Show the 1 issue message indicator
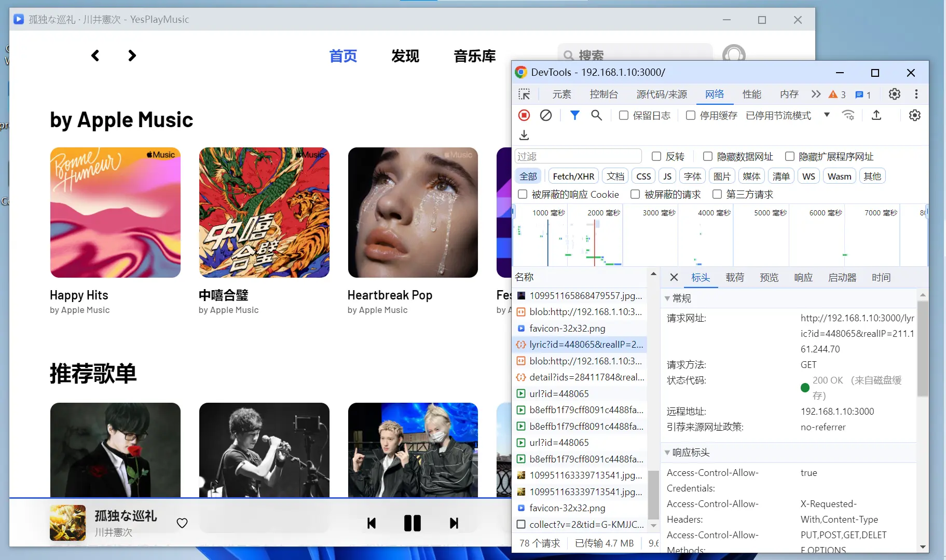The height and width of the screenshot is (560, 946). (x=863, y=94)
